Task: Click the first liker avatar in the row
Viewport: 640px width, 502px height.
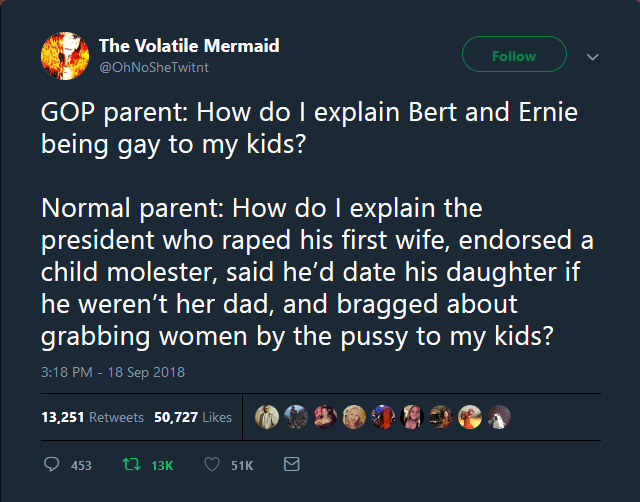Action: pyautogui.click(x=267, y=417)
